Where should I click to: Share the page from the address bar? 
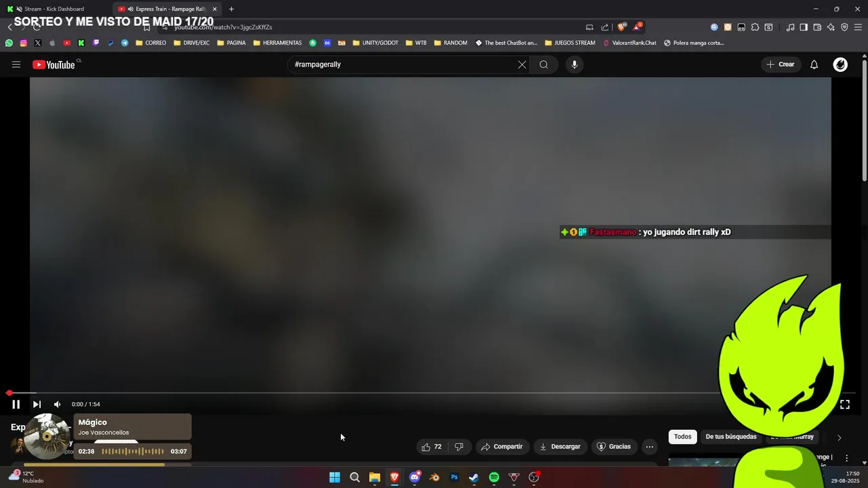(605, 27)
